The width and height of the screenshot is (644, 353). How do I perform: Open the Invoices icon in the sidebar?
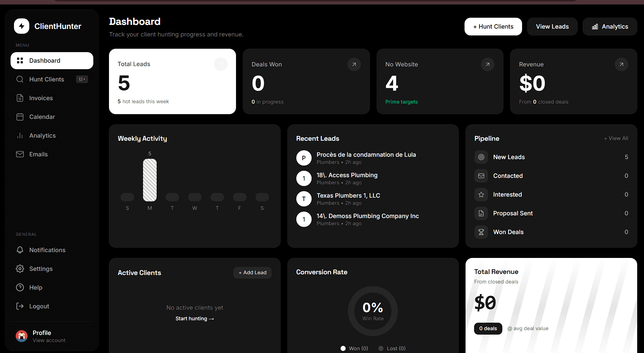point(20,98)
